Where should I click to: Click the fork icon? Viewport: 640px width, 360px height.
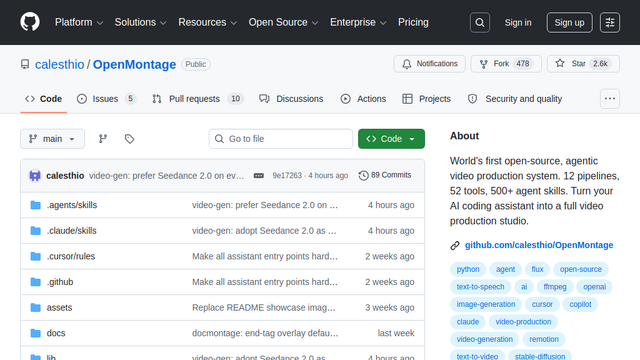(x=483, y=64)
